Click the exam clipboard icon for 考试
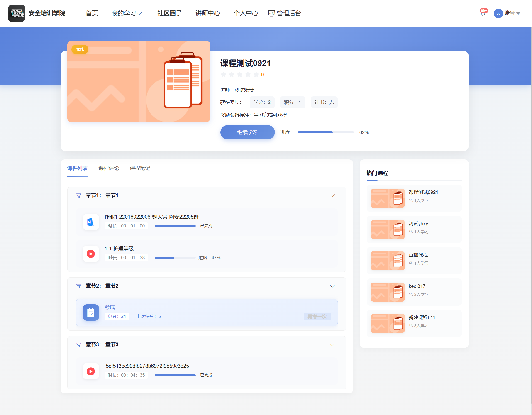532x415 pixels. [x=91, y=312]
